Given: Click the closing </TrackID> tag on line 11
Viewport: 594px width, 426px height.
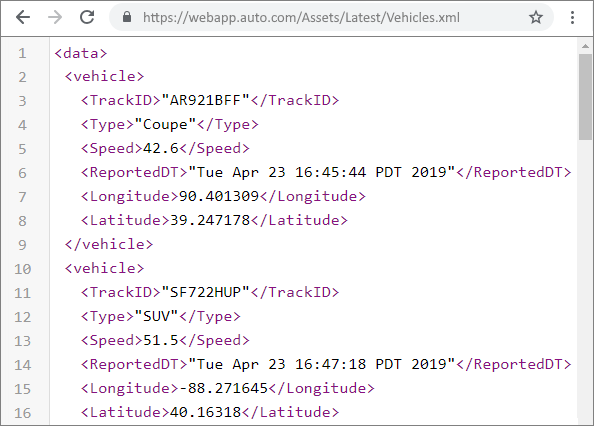Looking at the screenshot, I should click(295, 292).
